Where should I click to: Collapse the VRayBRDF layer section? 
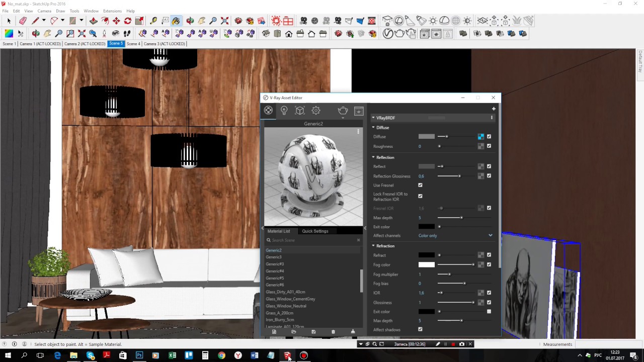[373, 118]
